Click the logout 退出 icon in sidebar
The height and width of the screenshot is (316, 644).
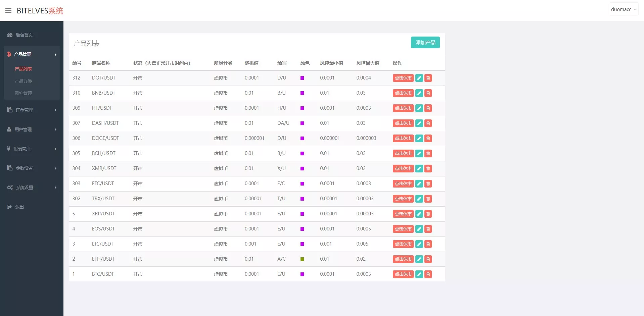(x=9, y=207)
